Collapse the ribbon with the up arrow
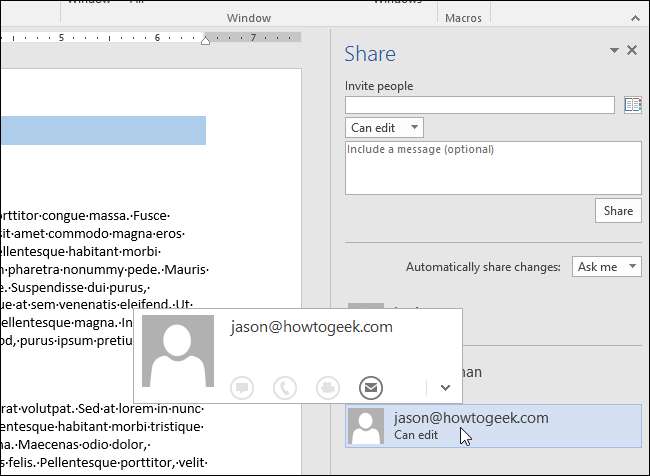 pyautogui.click(x=636, y=18)
